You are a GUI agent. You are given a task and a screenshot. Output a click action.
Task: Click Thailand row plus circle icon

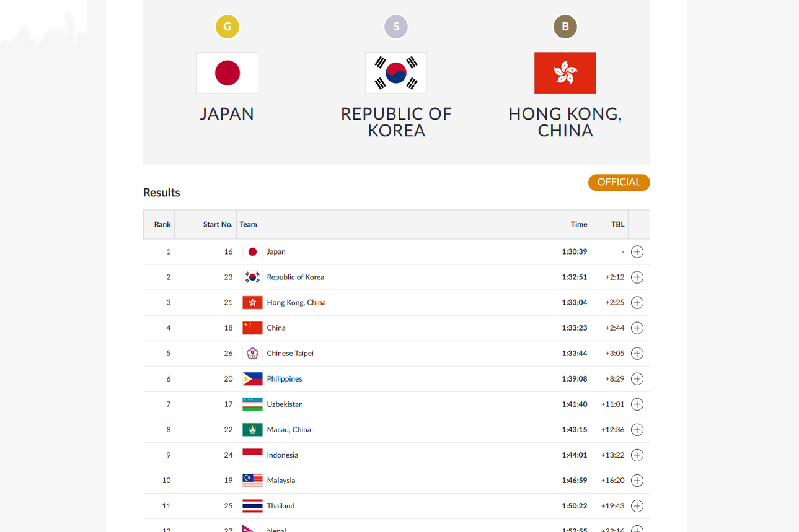(x=637, y=506)
